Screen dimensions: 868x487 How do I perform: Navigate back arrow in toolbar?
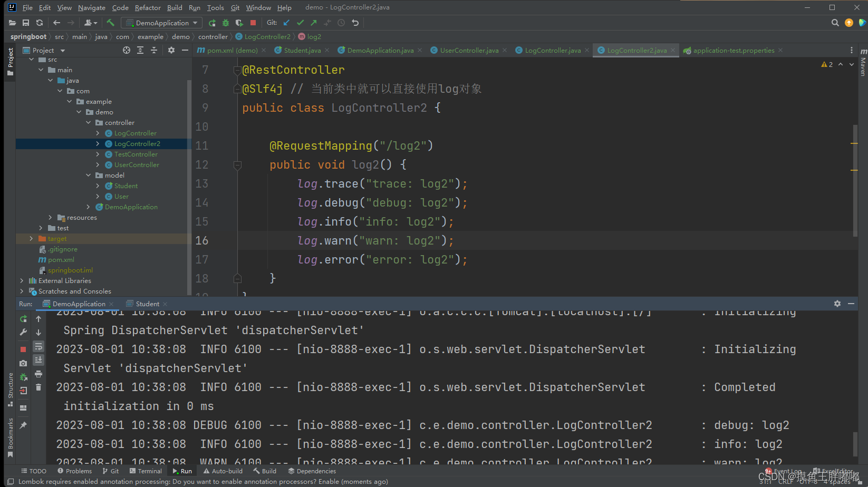tap(57, 23)
